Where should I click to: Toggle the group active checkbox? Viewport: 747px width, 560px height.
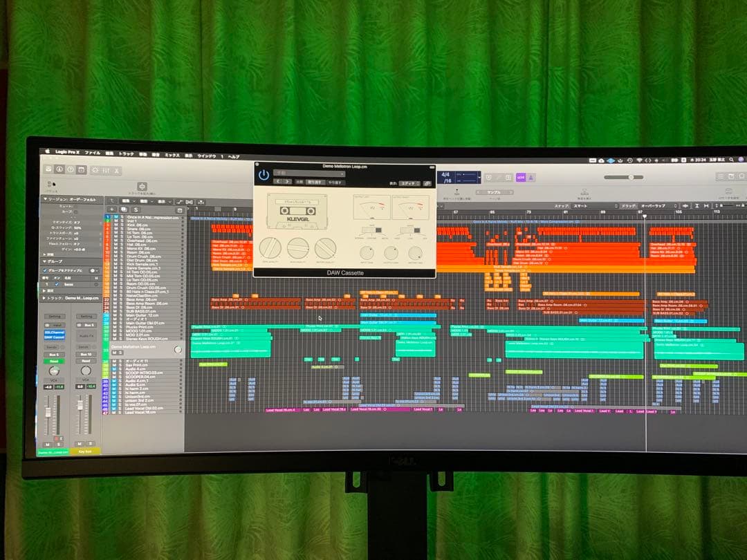[46, 270]
